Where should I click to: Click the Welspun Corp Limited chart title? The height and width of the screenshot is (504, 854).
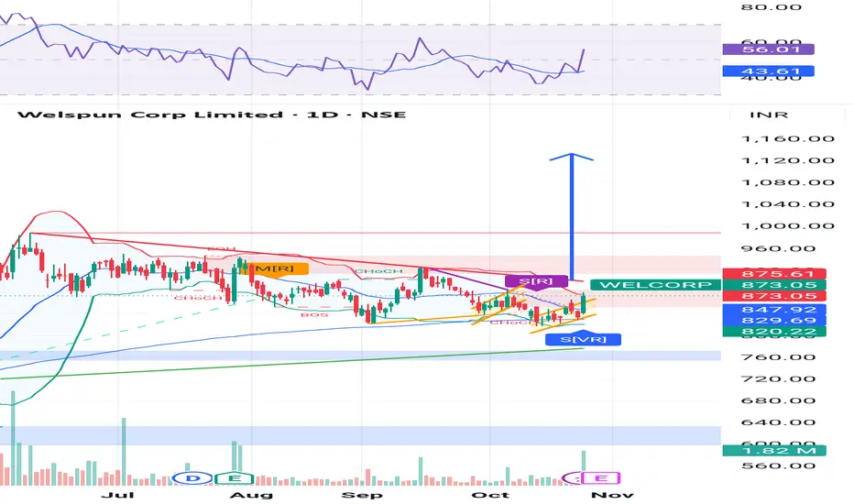coord(212,115)
